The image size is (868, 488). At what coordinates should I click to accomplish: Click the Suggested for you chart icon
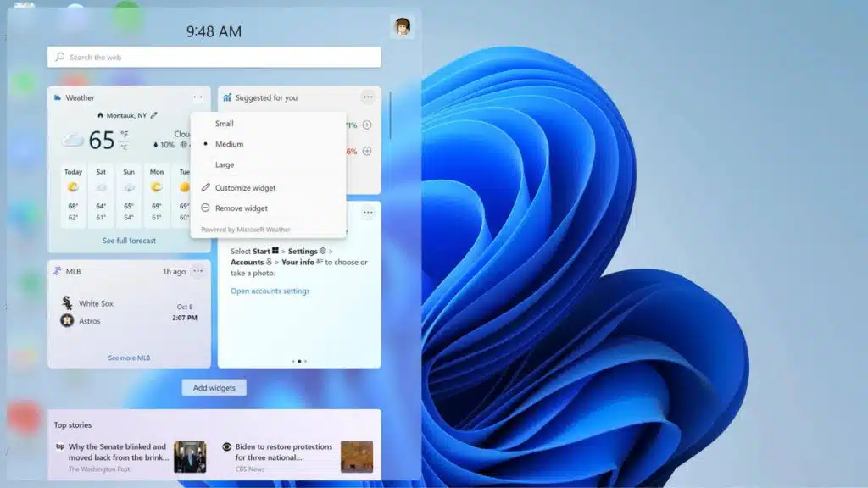point(225,97)
